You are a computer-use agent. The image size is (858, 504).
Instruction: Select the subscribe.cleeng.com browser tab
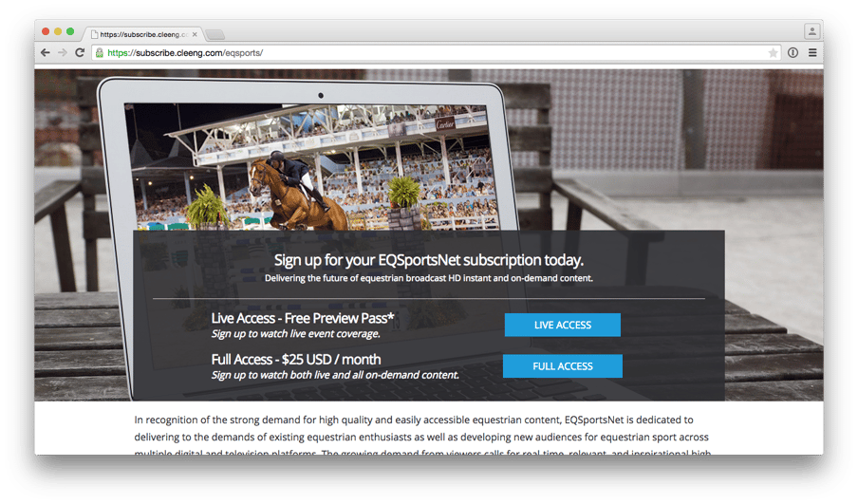(143, 34)
